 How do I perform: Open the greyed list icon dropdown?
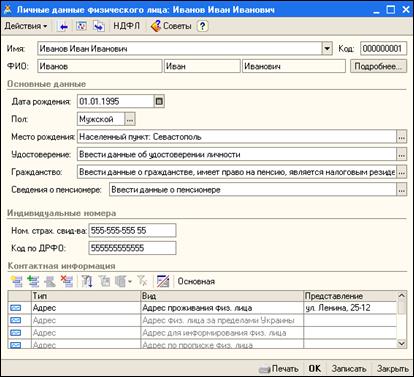(123, 281)
